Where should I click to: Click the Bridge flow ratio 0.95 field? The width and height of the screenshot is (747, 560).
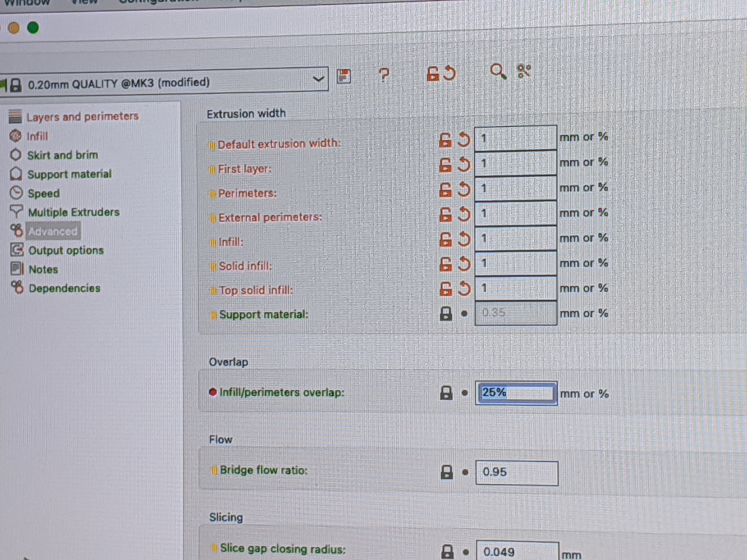pyautogui.click(x=517, y=473)
